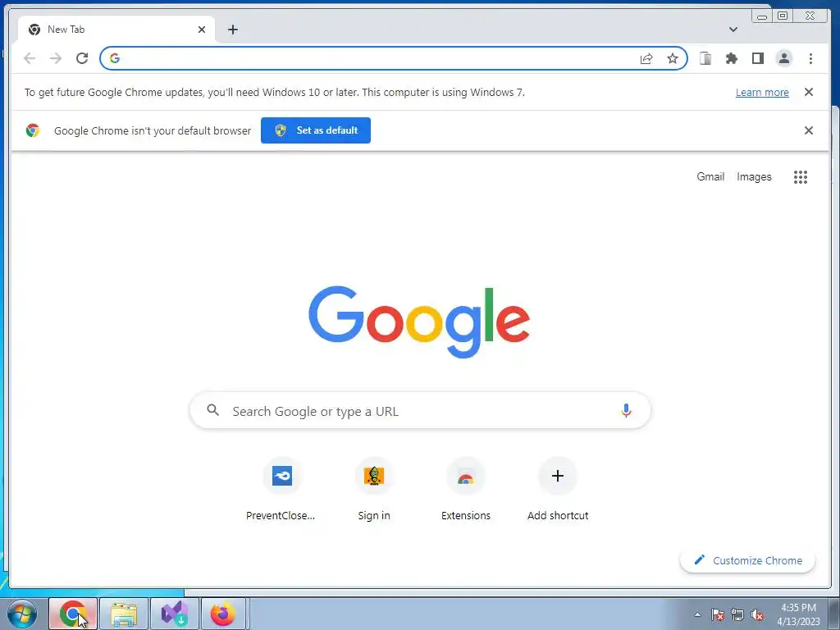Click the magnifier icon in search box
This screenshot has width=840, height=630.
(x=212, y=410)
